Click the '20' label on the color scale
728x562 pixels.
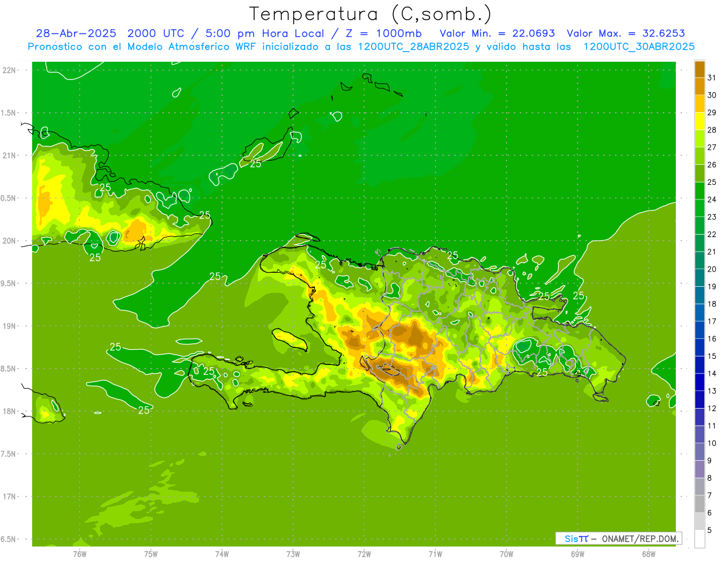pos(712,269)
